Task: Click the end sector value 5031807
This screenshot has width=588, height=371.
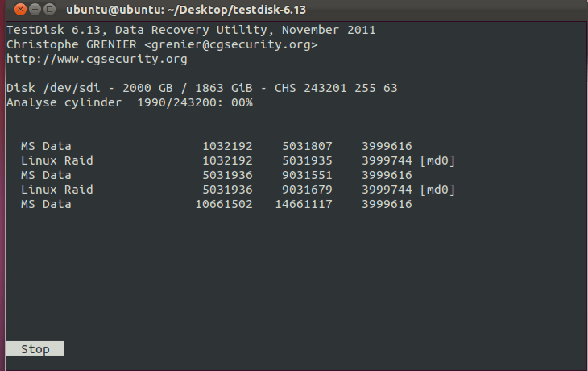Action: coord(308,147)
